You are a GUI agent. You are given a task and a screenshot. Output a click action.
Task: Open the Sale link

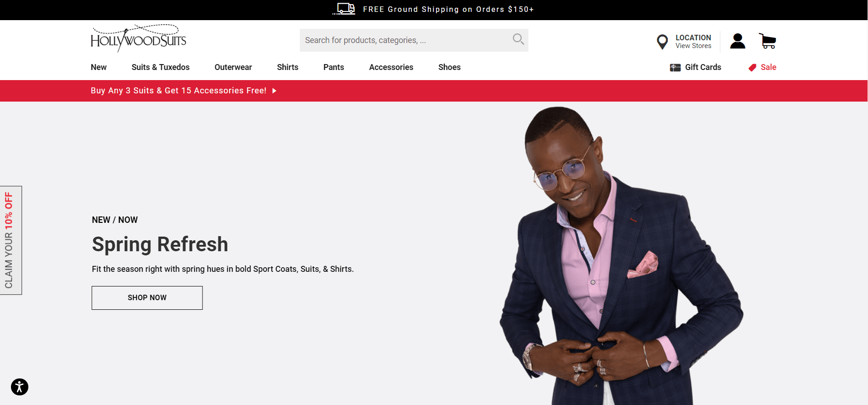point(768,67)
